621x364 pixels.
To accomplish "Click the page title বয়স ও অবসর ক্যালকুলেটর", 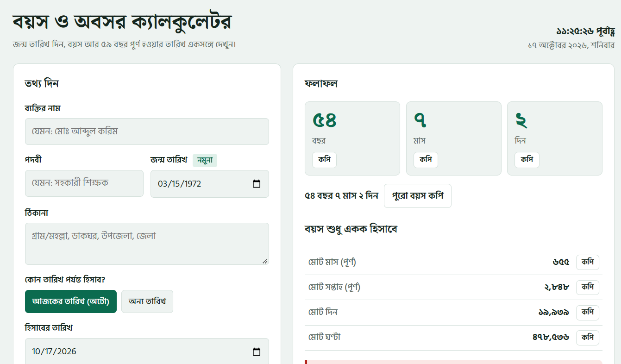I will click(x=122, y=22).
